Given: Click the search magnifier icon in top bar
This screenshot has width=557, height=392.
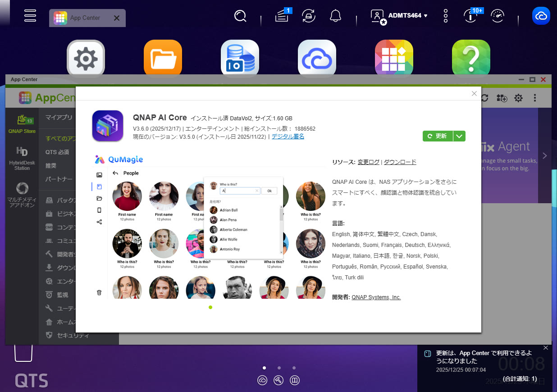Looking at the screenshot, I should (x=241, y=16).
